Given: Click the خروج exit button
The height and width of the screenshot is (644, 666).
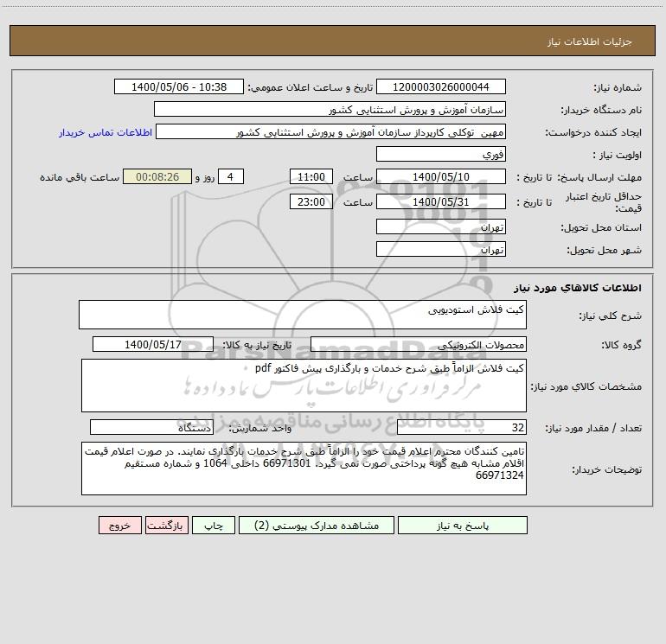Looking at the screenshot, I should 119,525.
